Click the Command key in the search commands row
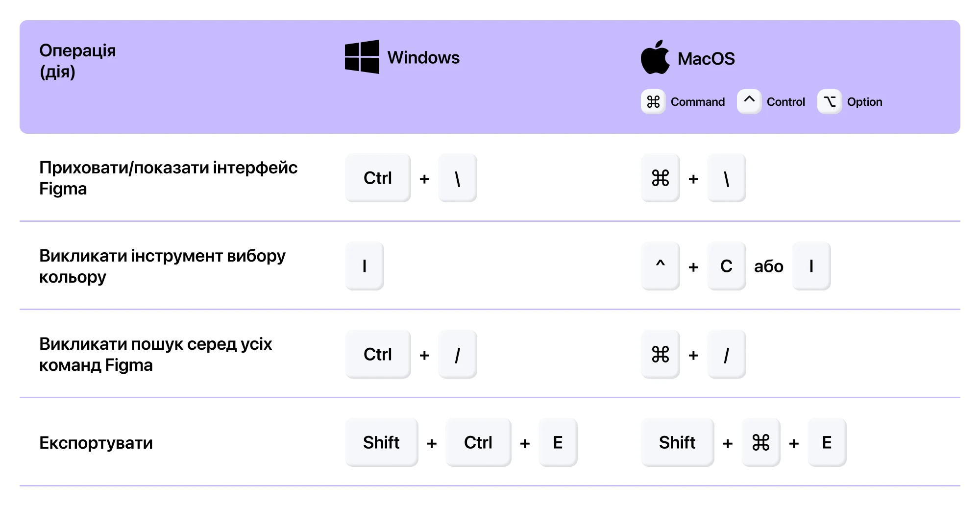 click(x=661, y=354)
